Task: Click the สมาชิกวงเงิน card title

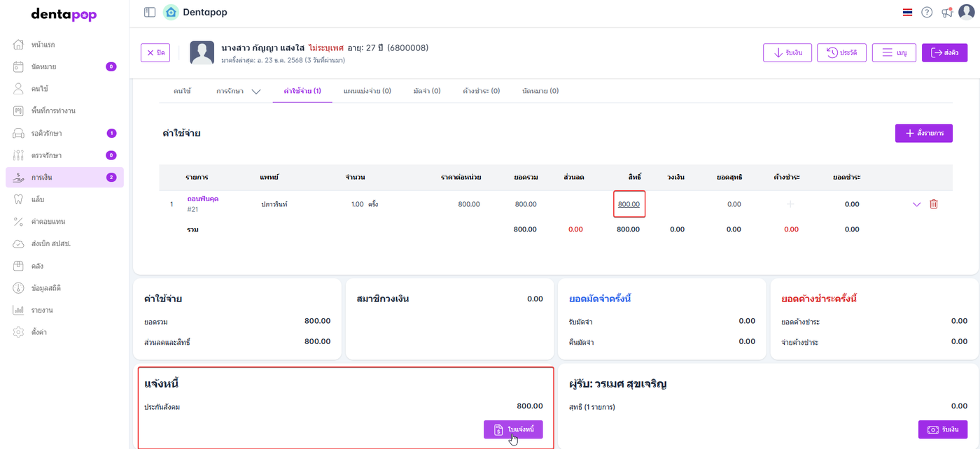Action: click(x=383, y=299)
